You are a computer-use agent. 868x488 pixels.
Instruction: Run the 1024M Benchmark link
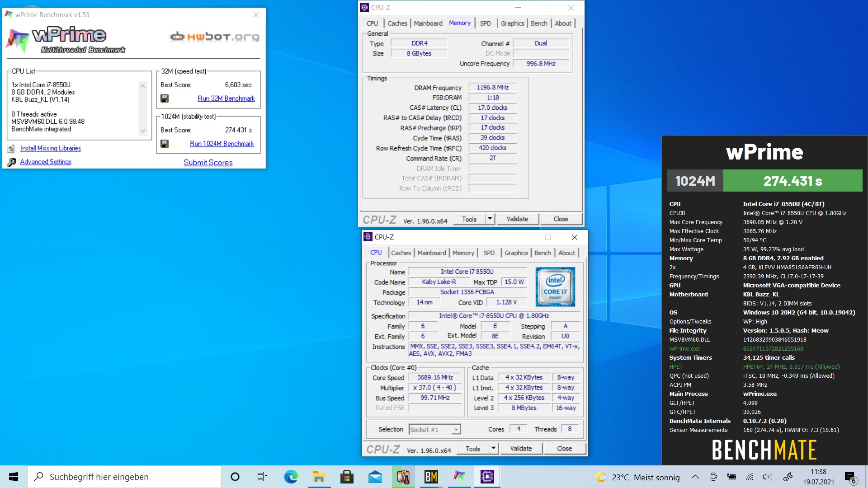click(222, 144)
